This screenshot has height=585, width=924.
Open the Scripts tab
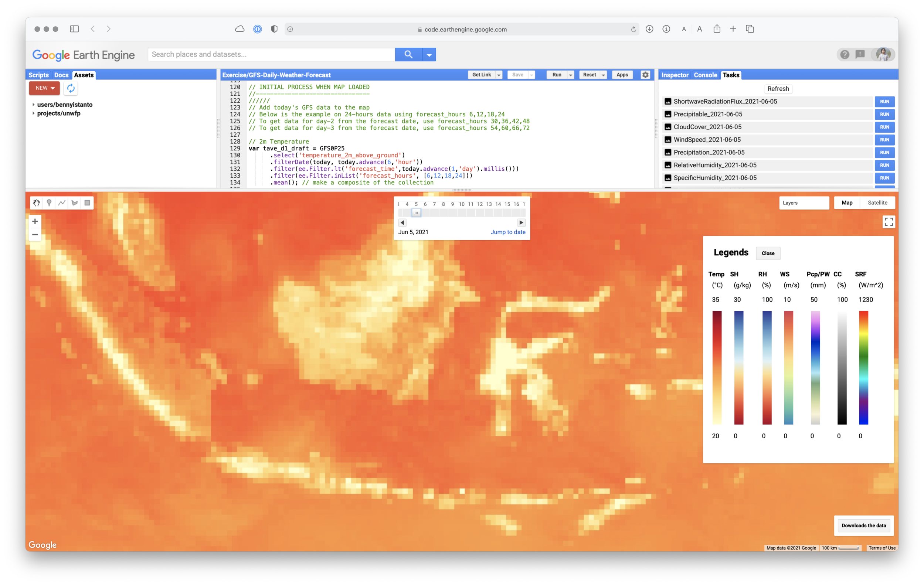tap(38, 75)
